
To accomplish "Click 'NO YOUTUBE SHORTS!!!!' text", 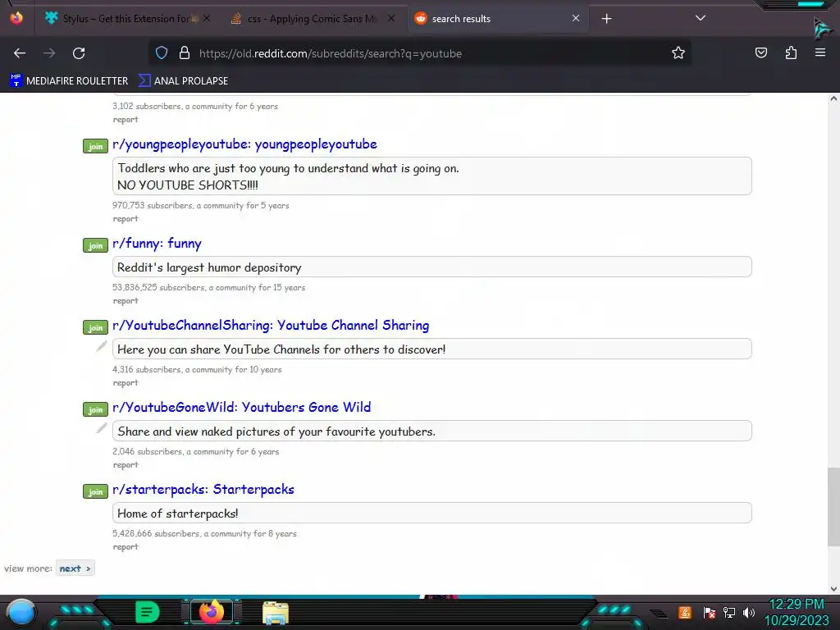I will 188,185.
